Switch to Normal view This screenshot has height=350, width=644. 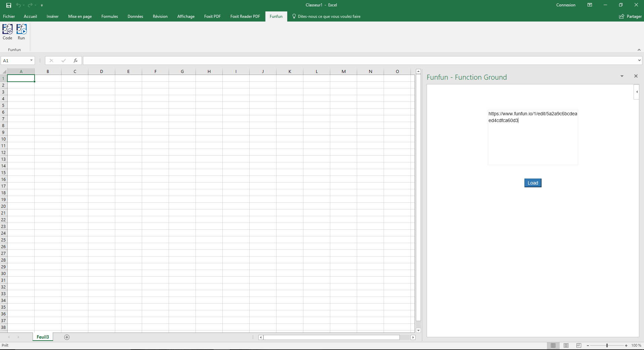(553, 346)
